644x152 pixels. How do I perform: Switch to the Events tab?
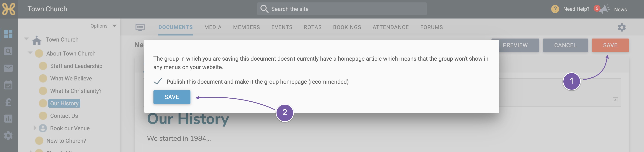282,27
